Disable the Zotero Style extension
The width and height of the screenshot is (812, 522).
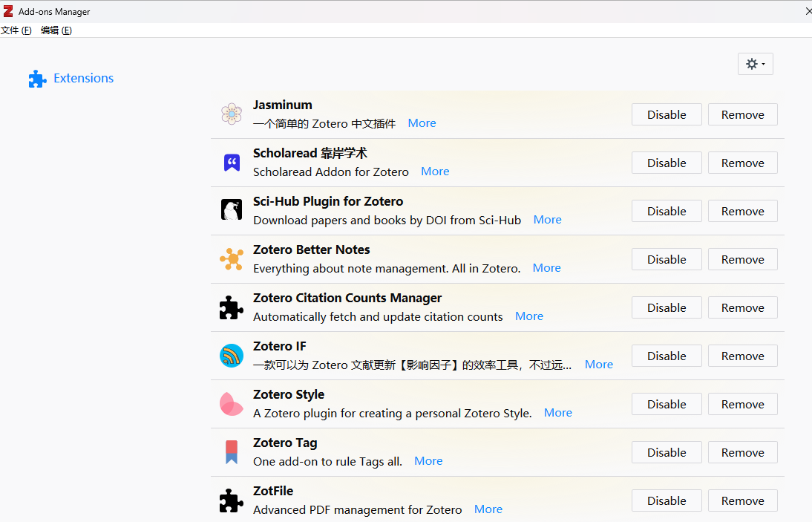[x=667, y=404]
